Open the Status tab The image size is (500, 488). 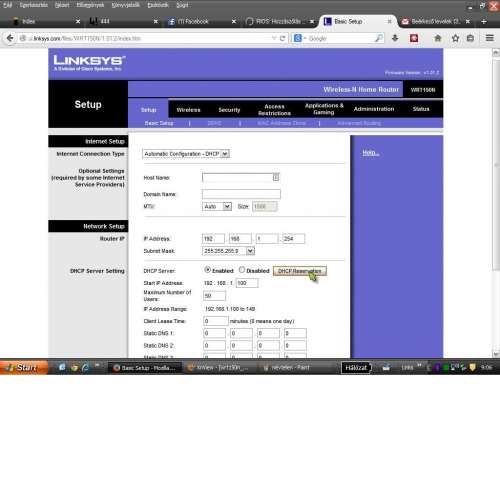421,109
